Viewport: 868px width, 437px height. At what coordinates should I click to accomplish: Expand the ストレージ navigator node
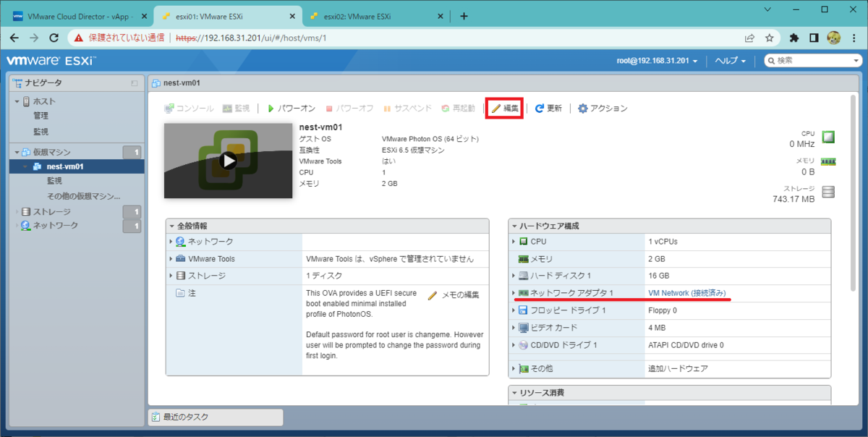pyautogui.click(x=17, y=212)
